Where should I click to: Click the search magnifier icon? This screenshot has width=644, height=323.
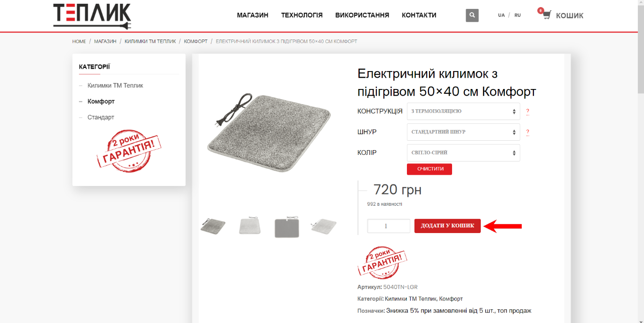[472, 15]
